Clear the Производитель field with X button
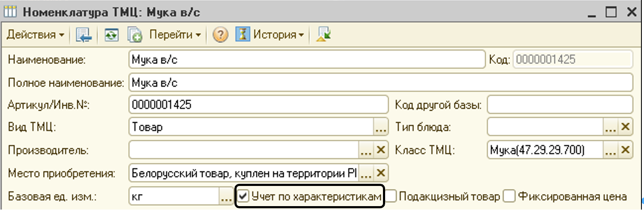This screenshot has height=213, width=644. pyautogui.click(x=381, y=150)
